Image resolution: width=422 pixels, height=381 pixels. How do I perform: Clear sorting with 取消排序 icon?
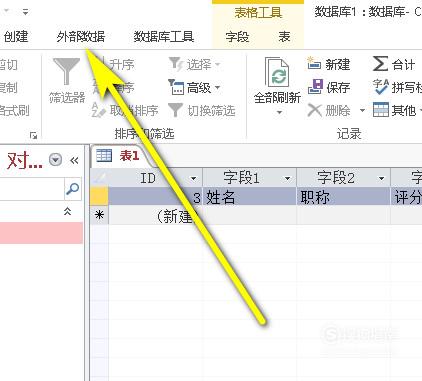pos(99,110)
